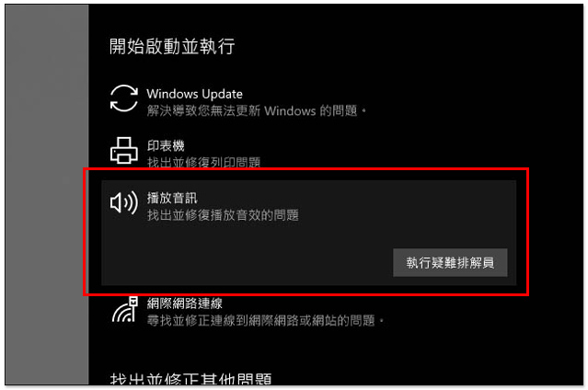
Task: Click the Windows Update circular arrows icon
Action: tap(124, 98)
